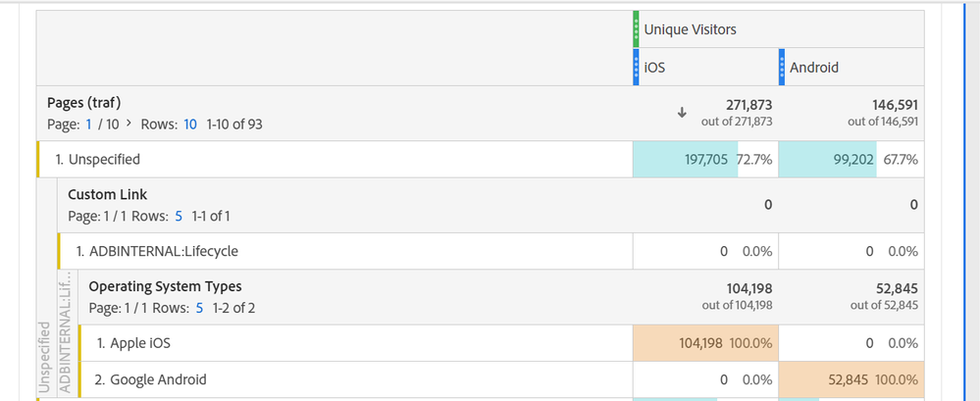Select the Google Android row
980x401 pixels.
(356, 379)
